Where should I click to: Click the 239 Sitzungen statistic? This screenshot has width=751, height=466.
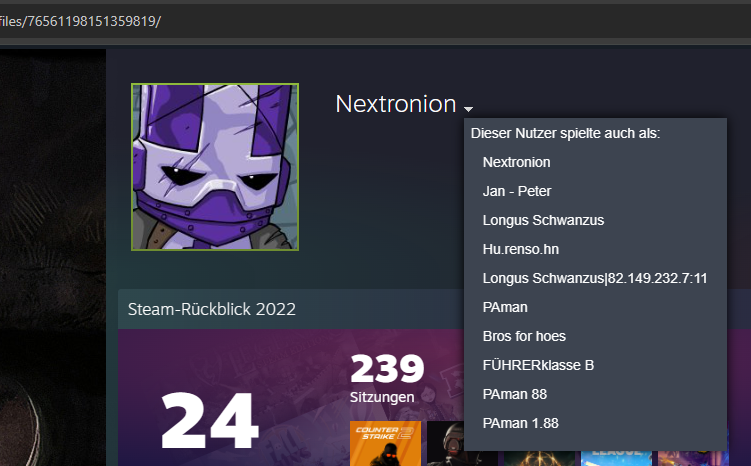pos(387,378)
